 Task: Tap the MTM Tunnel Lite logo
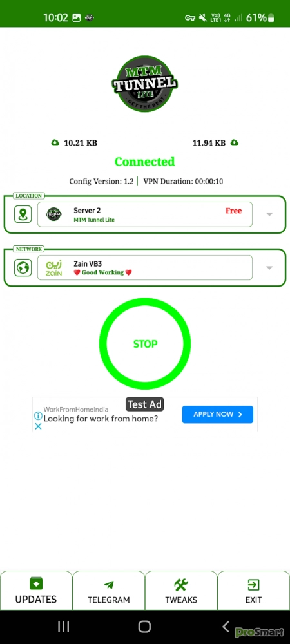pyautogui.click(x=145, y=84)
